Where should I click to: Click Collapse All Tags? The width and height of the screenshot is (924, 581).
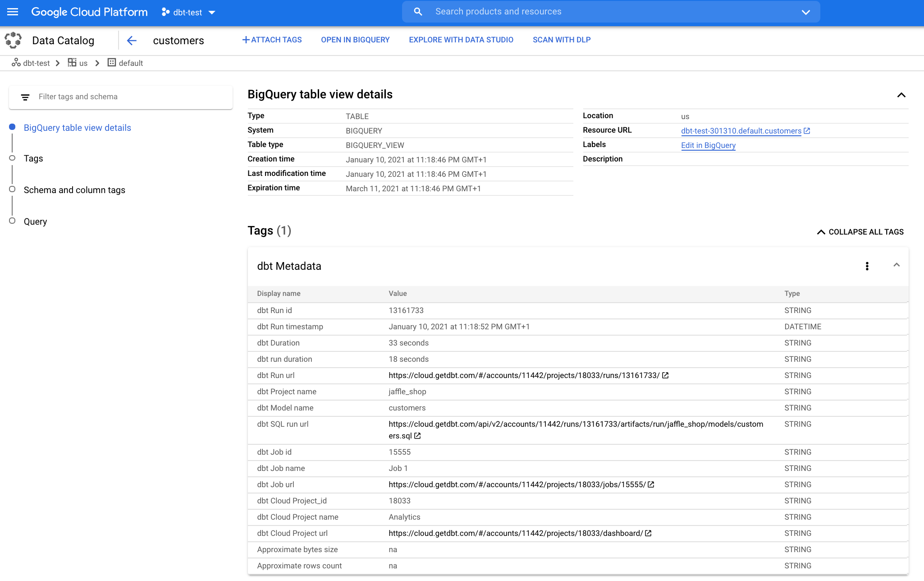(860, 232)
